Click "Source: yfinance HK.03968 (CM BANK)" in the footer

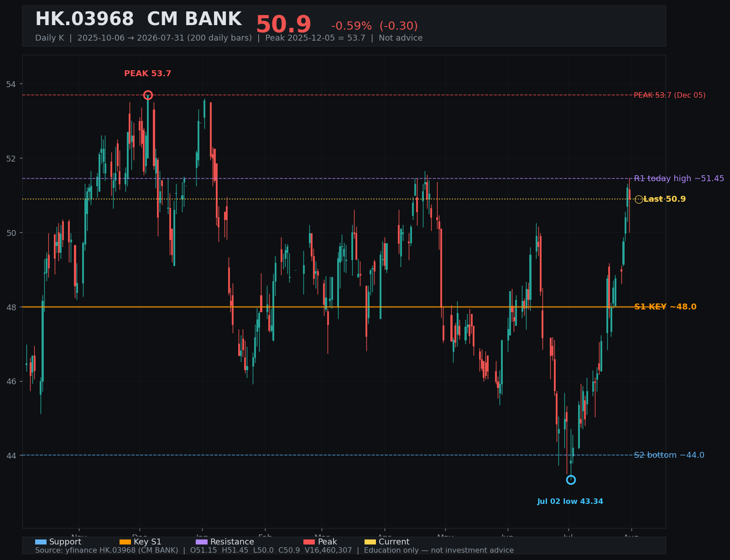[107, 550]
